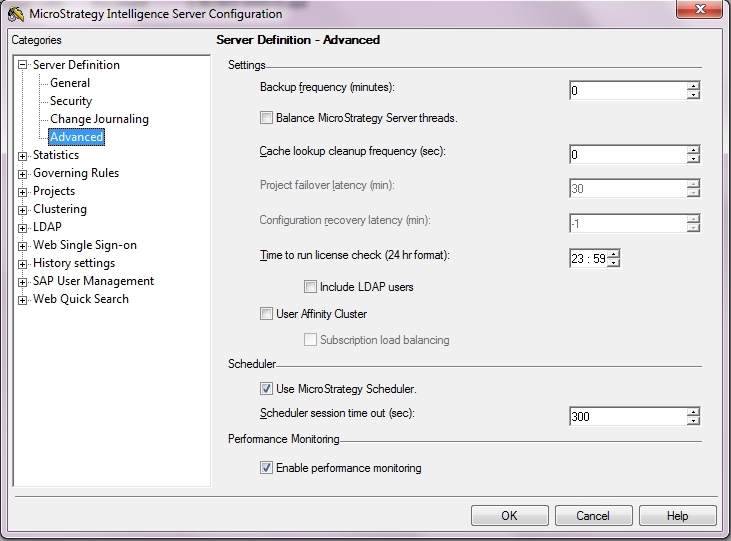Image resolution: width=731 pixels, height=541 pixels.
Task: Check the Include LDAP users option
Action: [312, 287]
